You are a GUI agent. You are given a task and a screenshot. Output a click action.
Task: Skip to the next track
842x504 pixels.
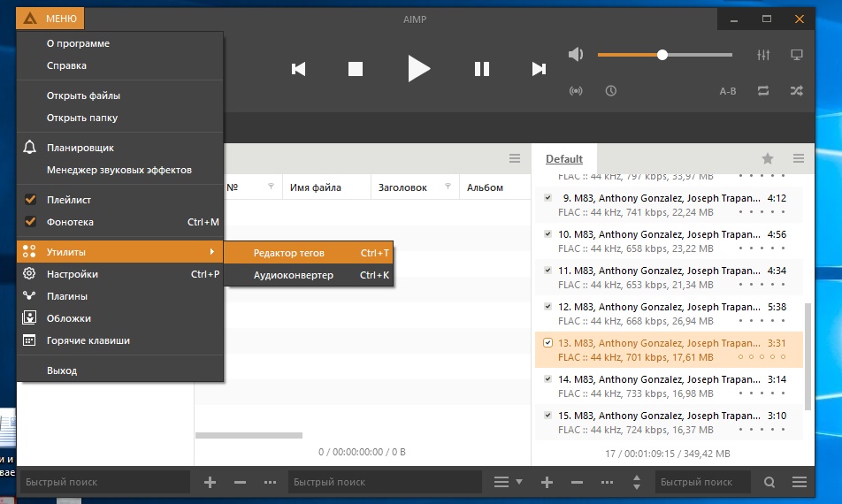538,69
